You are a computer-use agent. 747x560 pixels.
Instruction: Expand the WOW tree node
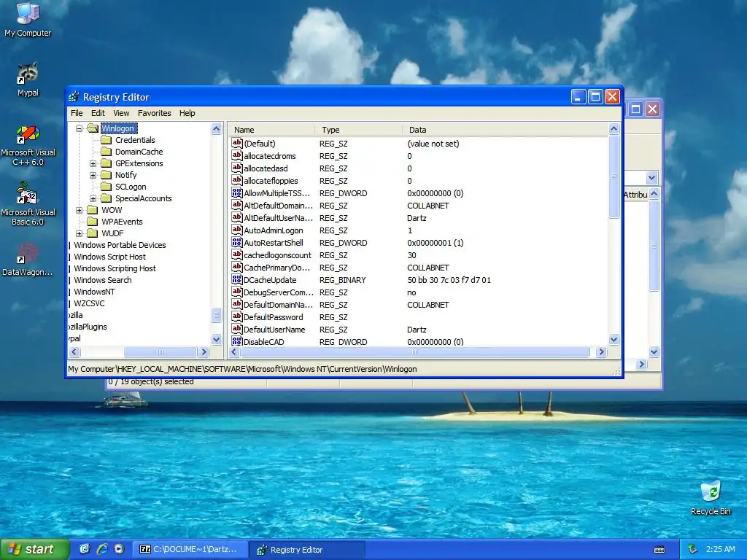click(79, 210)
